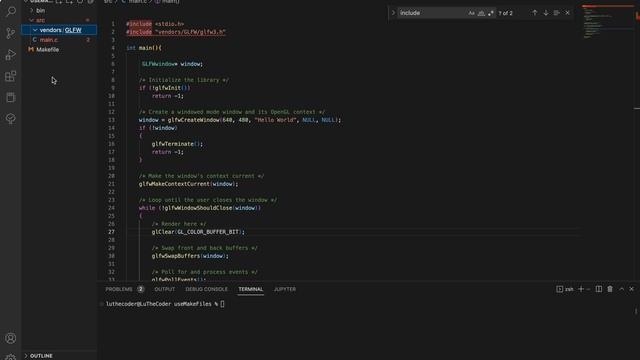Switch to the Output tab
This screenshot has height=360, width=640.
tap(164, 289)
